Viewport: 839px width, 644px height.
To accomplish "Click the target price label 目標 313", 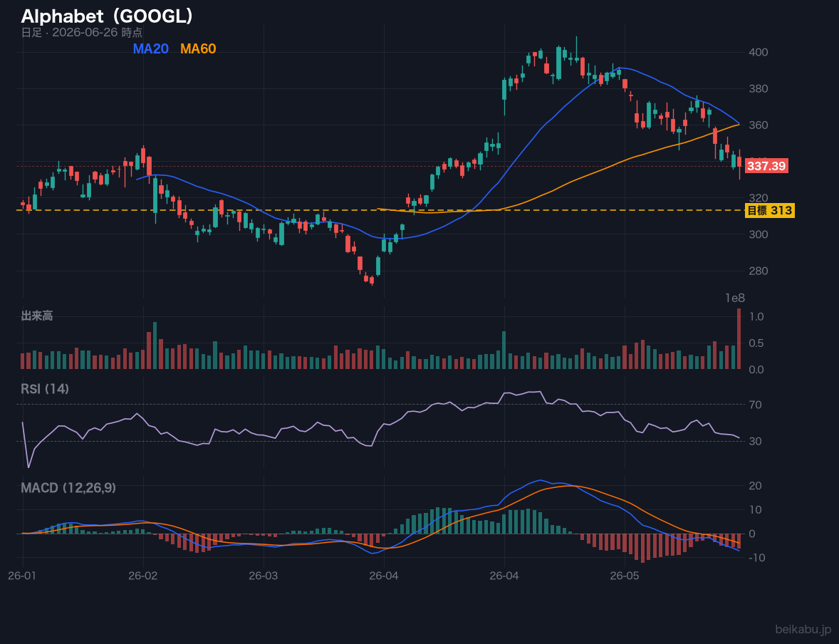I will [x=769, y=210].
